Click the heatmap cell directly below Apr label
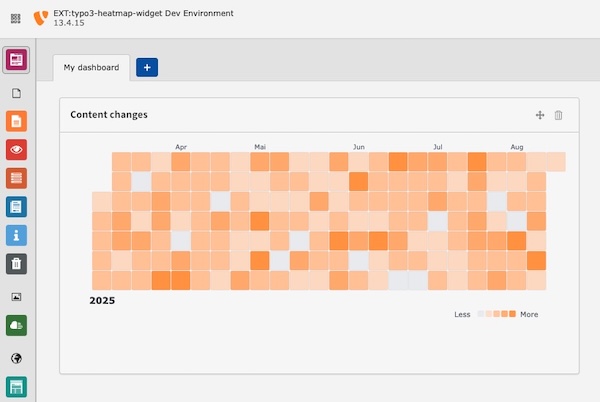This screenshot has width=600, height=402. click(x=181, y=161)
